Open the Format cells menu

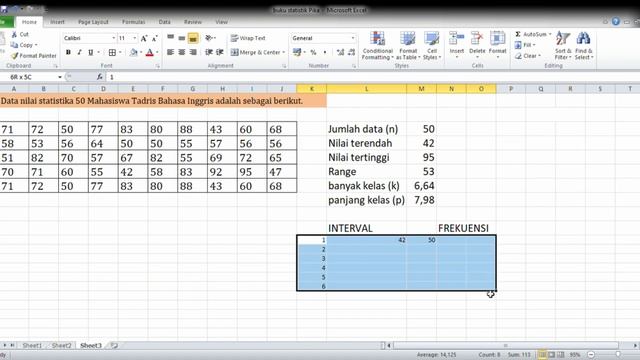pyautogui.click(x=498, y=45)
